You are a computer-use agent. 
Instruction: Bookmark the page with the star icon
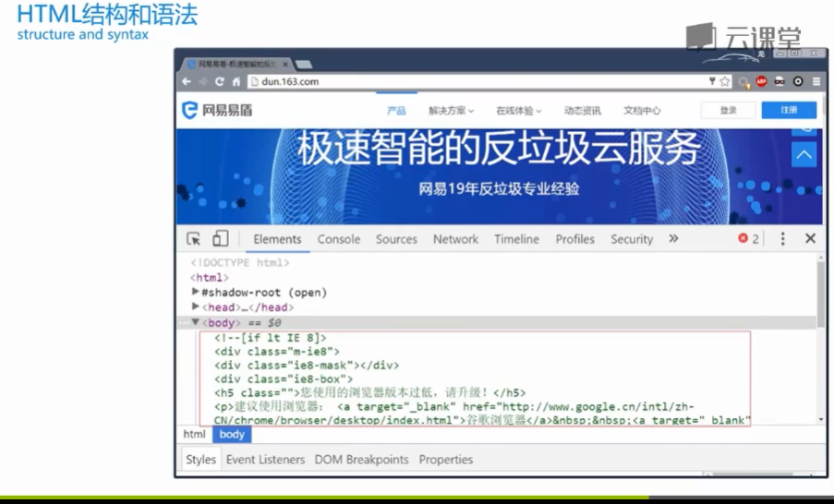724,81
